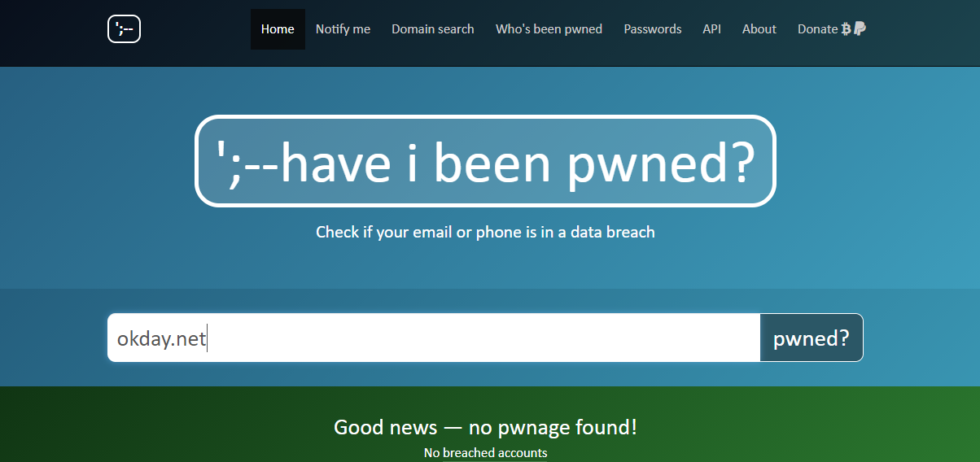Open the Passwords page
The height and width of the screenshot is (462, 980).
(x=652, y=29)
